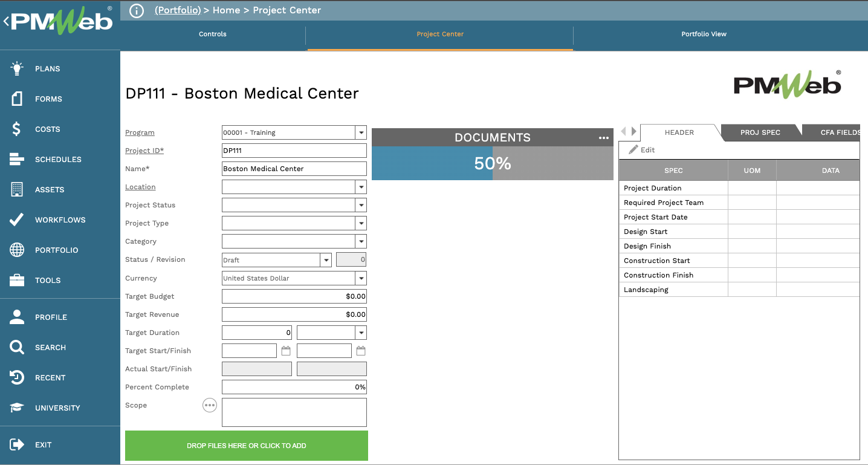Expand the Status Draft dropdown
The width and height of the screenshot is (868, 465).
pyautogui.click(x=326, y=260)
